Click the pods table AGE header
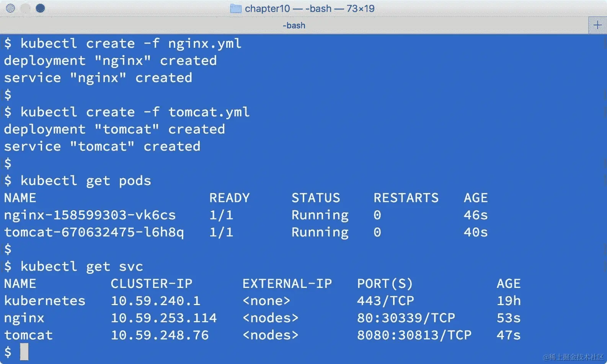607x364 pixels. pos(476,198)
